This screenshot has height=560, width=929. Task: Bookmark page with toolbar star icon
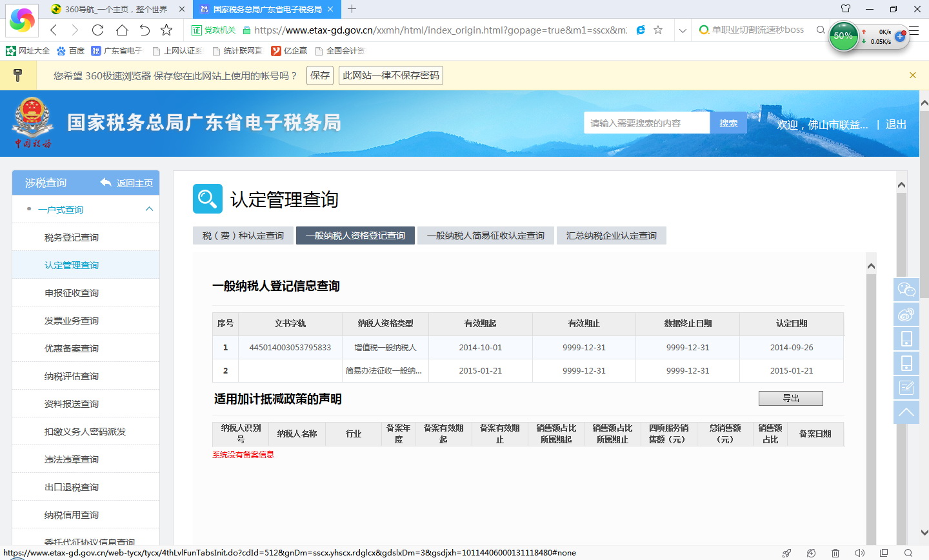tap(166, 30)
